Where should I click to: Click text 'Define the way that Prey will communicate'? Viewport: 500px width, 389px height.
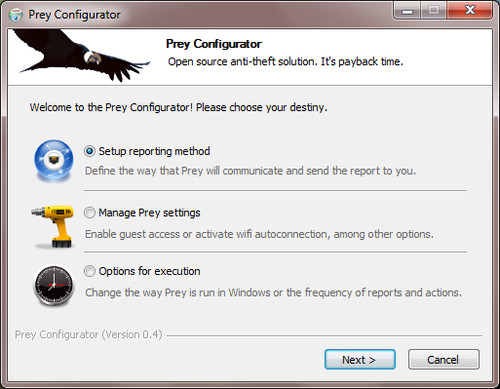(x=184, y=171)
